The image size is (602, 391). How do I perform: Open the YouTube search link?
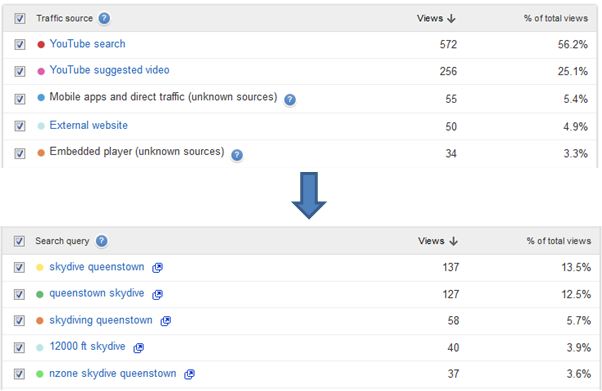[88, 44]
